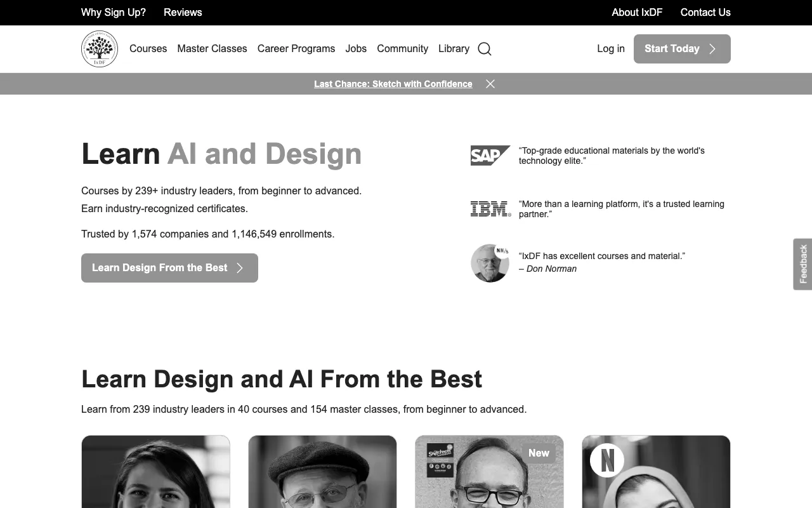
Task: Click the Netflix N logo badge
Action: [x=607, y=460]
